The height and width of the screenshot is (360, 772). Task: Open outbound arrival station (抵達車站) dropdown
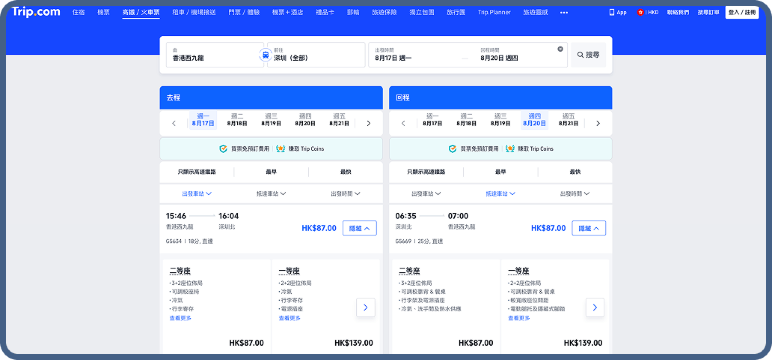click(271, 194)
